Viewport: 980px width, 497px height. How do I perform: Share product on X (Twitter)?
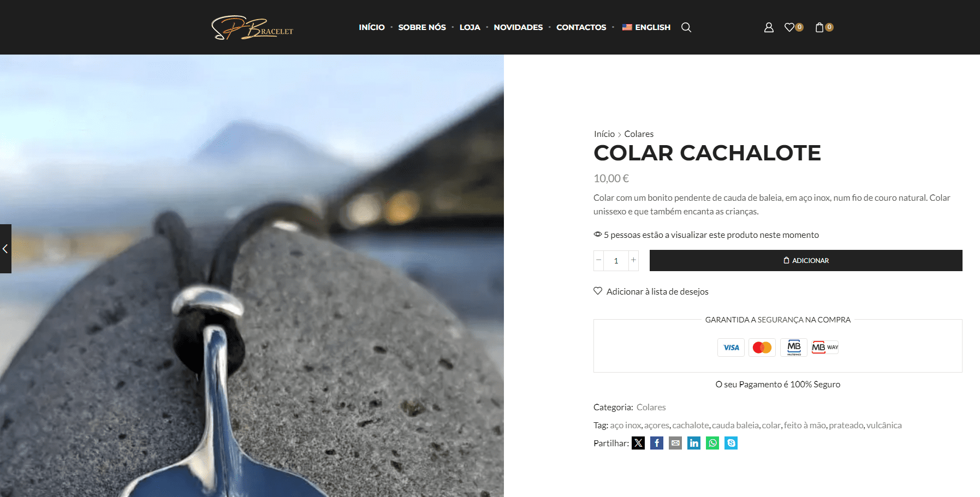(x=638, y=443)
